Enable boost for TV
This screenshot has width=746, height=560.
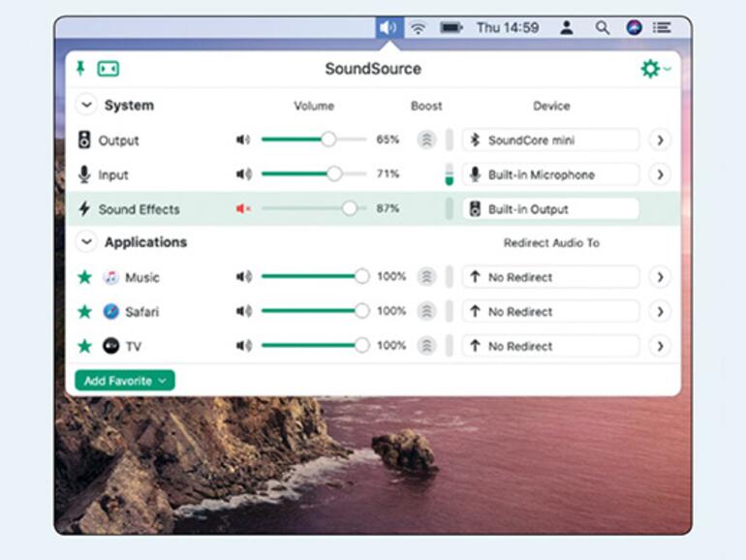click(x=426, y=346)
